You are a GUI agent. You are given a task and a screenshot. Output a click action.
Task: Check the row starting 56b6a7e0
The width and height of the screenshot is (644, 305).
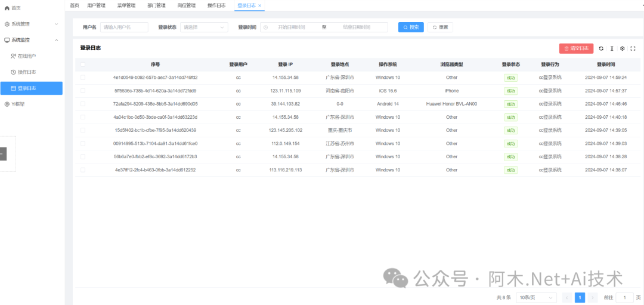click(x=83, y=156)
